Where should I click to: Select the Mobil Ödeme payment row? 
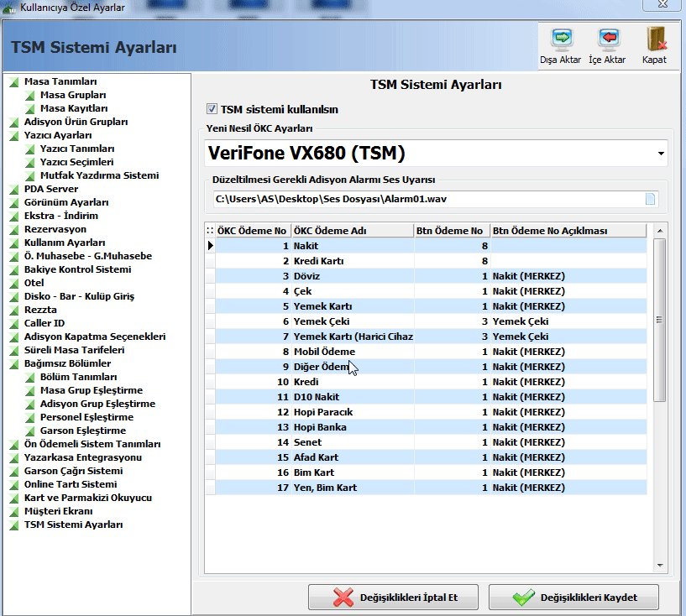coord(431,352)
